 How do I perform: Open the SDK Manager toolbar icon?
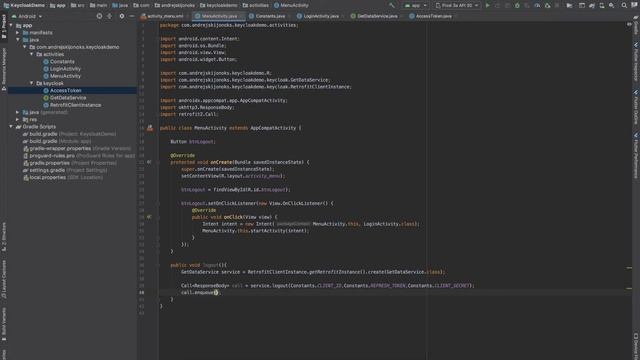611,5
